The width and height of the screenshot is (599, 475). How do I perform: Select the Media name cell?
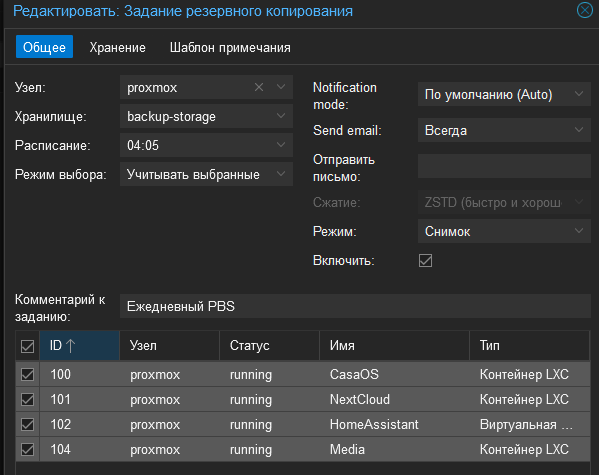coord(347,450)
